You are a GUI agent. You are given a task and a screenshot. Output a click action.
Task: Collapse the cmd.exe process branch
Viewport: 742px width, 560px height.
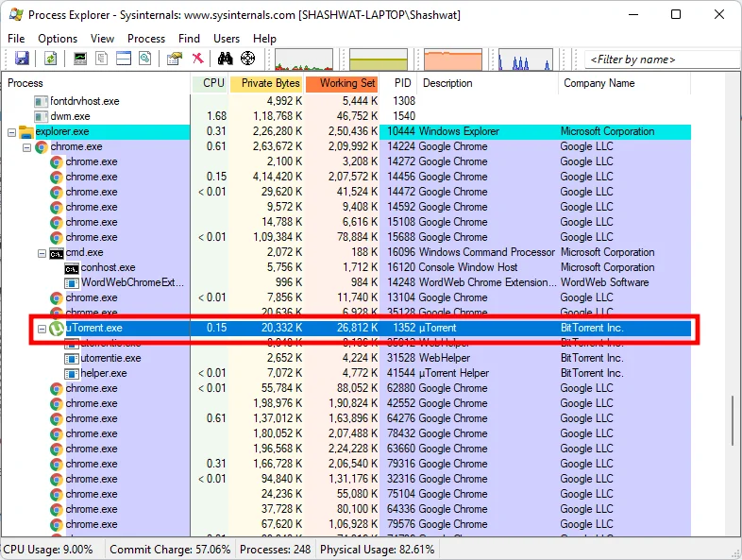click(x=42, y=252)
